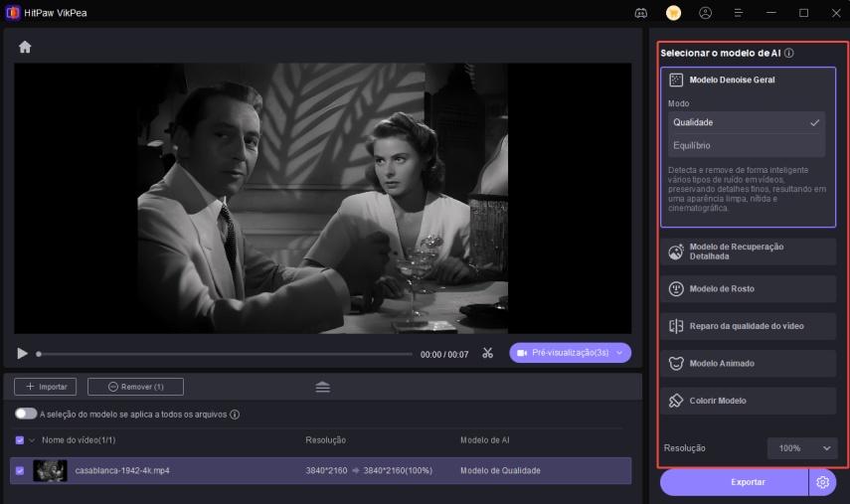Toggle the select-all videos checkbox

(20, 440)
